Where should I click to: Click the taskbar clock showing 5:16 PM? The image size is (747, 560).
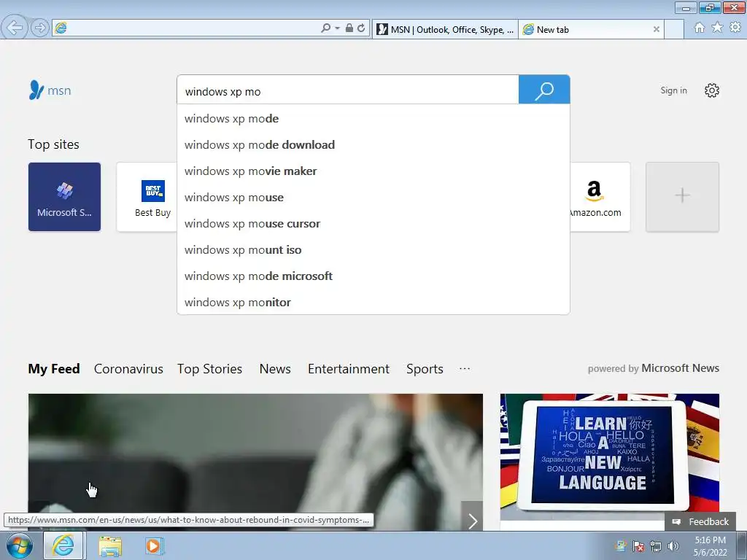coord(710,546)
